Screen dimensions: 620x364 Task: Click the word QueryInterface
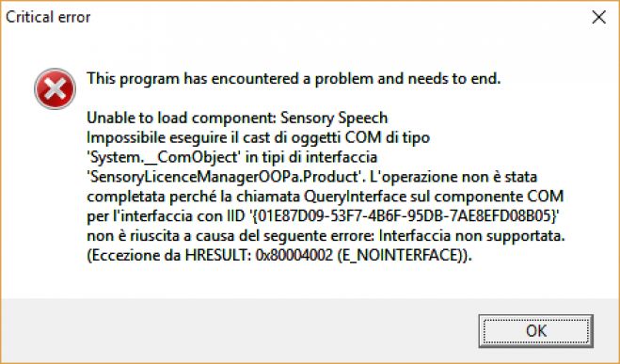point(356,197)
